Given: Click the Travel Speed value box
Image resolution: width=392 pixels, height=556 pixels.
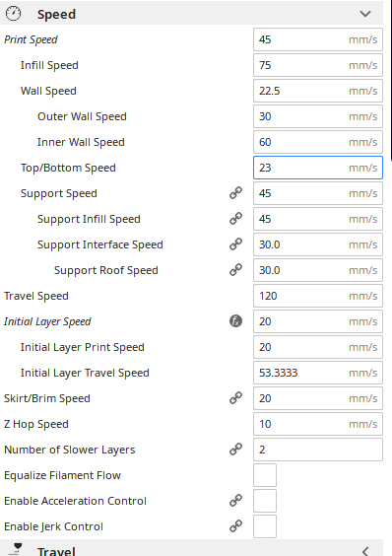Looking at the screenshot, I should tap(318, 296).
